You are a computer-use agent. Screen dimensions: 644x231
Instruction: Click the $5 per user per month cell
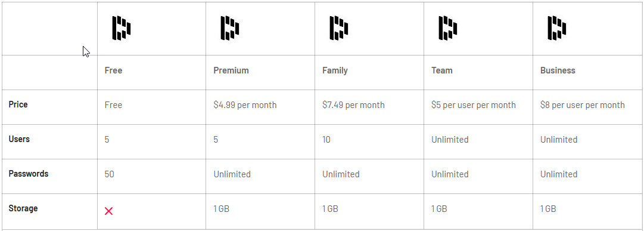(474, 105)
